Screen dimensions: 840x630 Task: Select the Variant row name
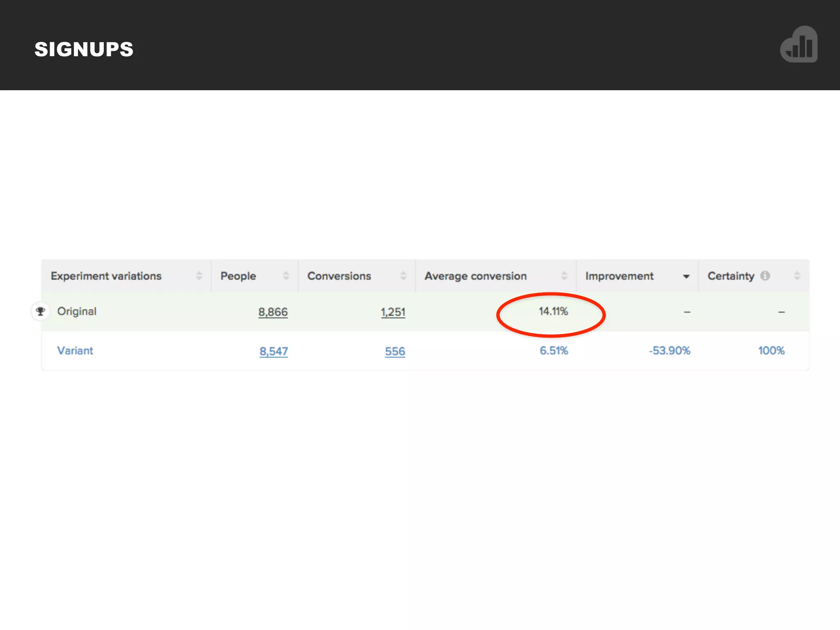point(75,351)
